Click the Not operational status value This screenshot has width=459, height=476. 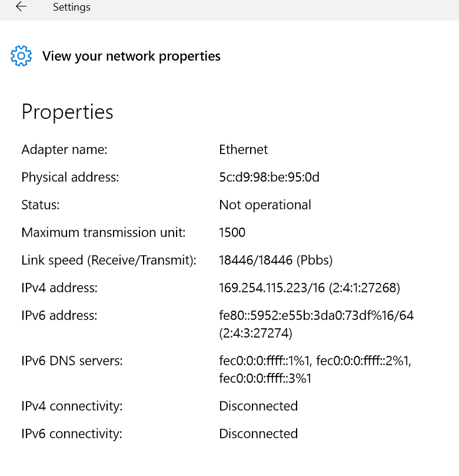[x=265, y=205]
